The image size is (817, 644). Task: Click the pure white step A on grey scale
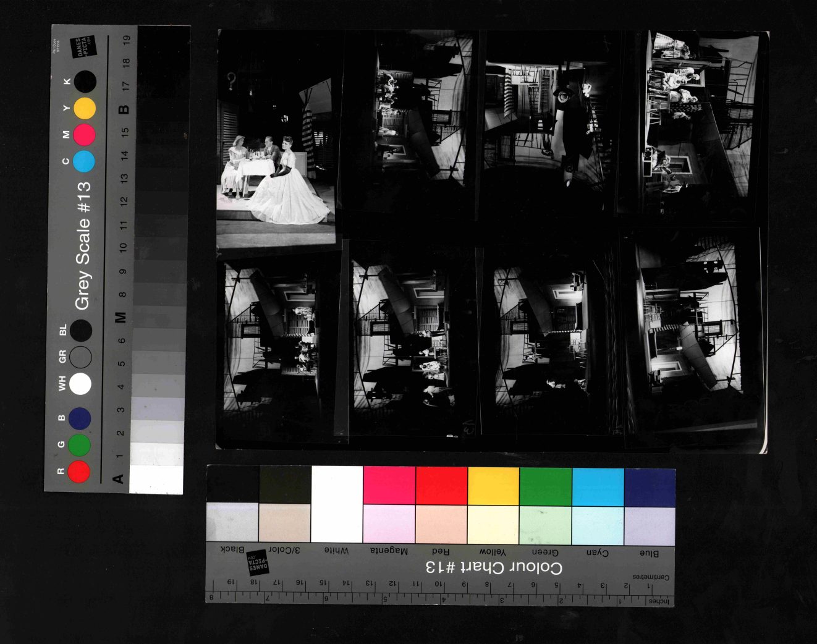tap(156, 480)
